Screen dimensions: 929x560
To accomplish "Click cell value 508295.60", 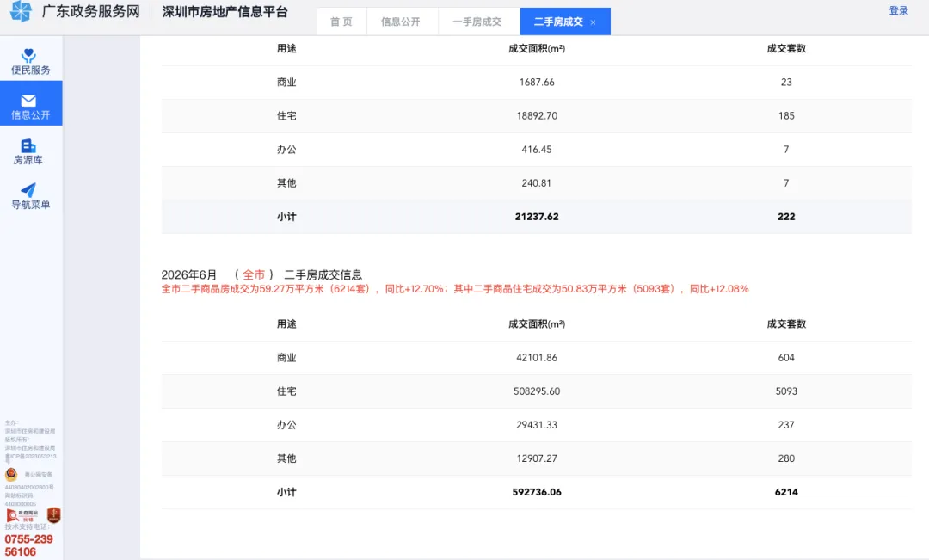I will (x=537, y=391).
